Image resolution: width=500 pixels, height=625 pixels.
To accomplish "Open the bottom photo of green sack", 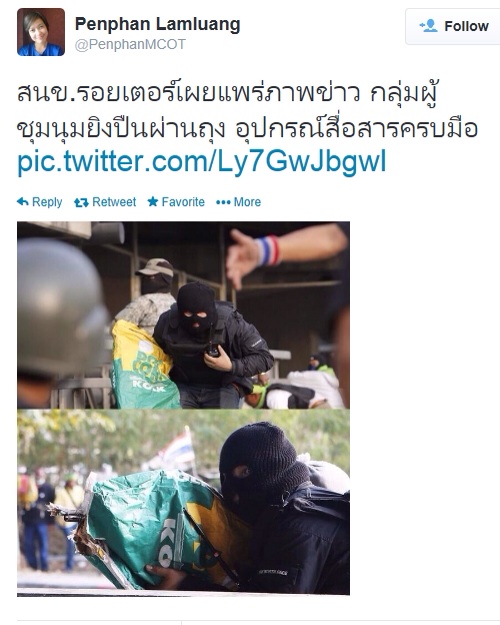I will point(183,502).
